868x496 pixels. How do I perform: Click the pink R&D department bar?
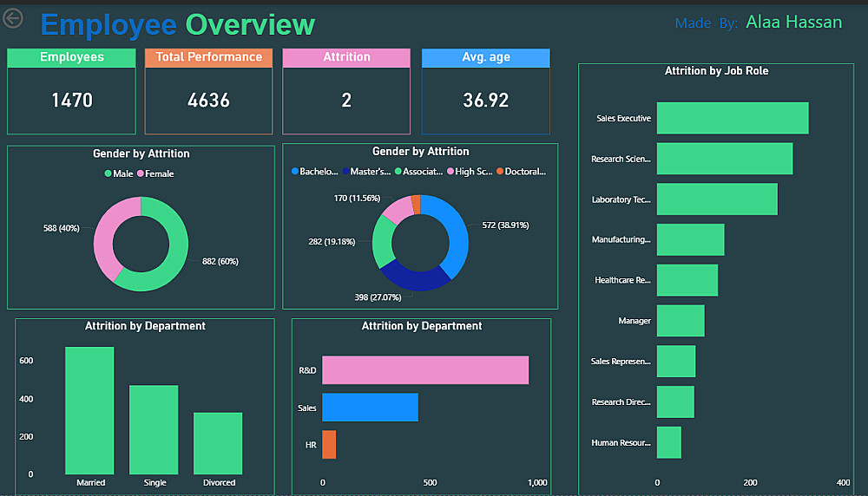pyautogui.click(x=425, y=370)
